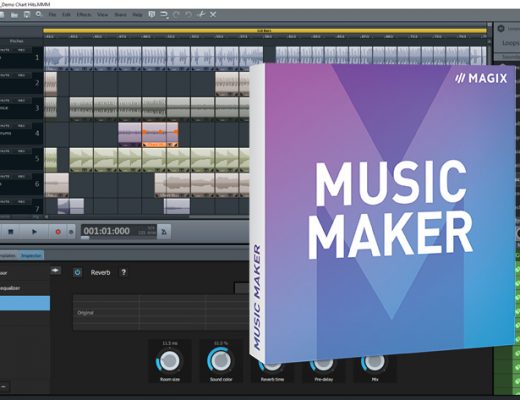The height and width of the screenshot is (400, 520).
Task: Click the Play button in the transport bar
Action: click(34, 232)
